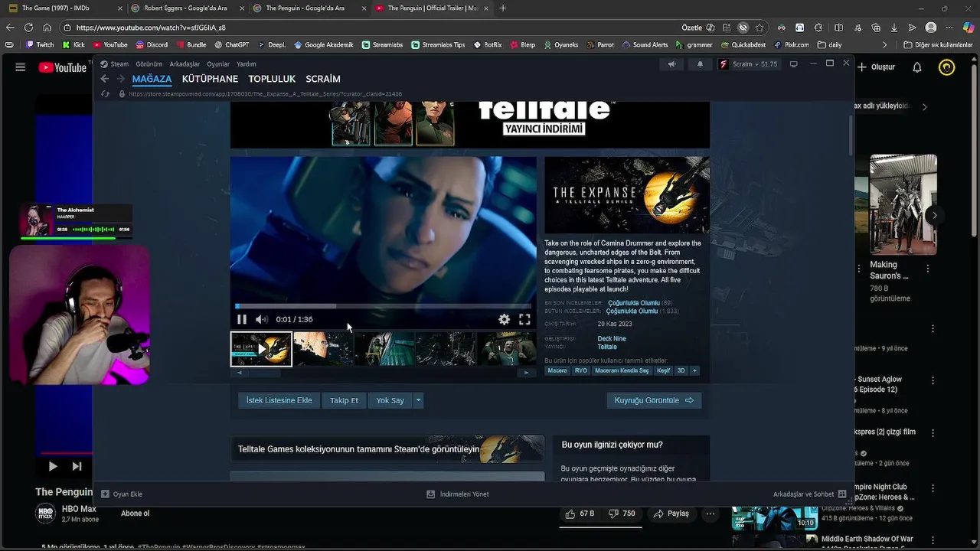Image resolution: width=980 pixels, height=551 pixels.
Task: Open the Telltale Games collection banner
Action: coord(387,449)
